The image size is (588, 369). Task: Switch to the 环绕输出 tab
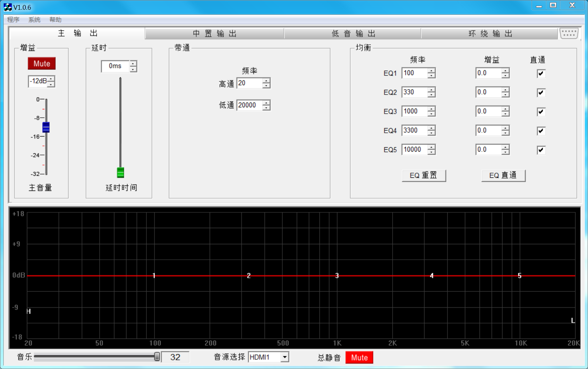click(490, 34)
